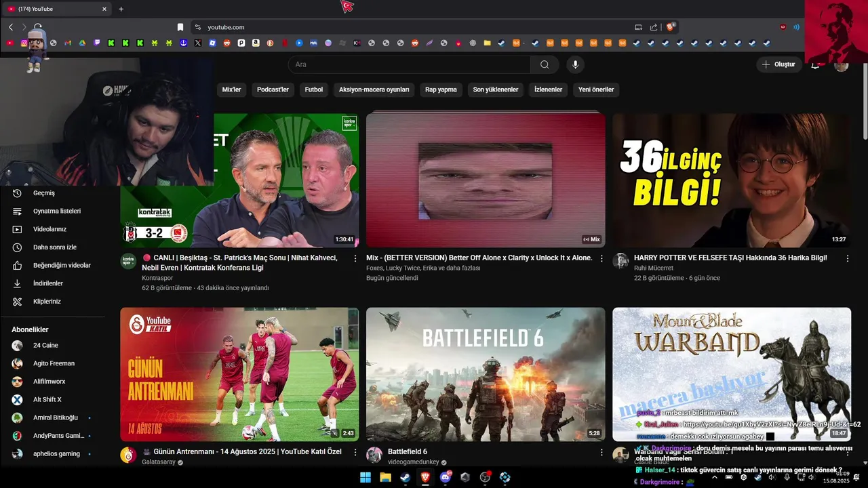868x488 pixels.
Task: Click the share icon in the address bar
Action: click(x=654, y=27)
